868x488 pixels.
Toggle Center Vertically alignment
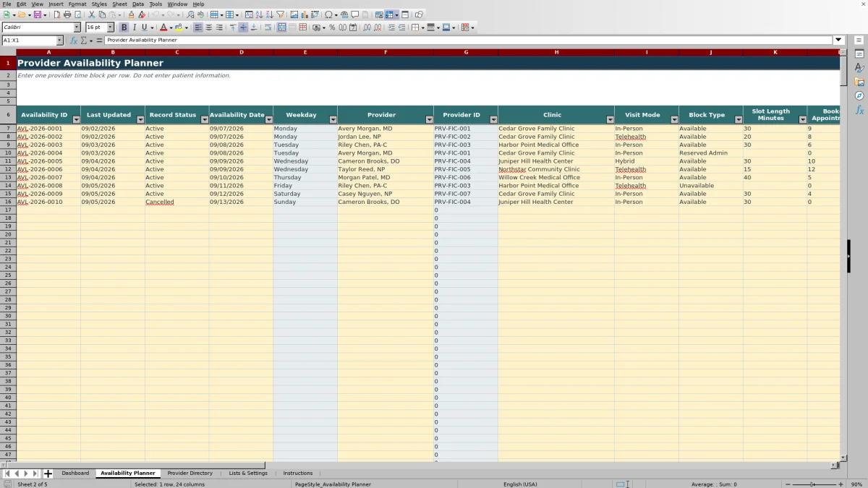pyautogui.click(x=243, y=27)
